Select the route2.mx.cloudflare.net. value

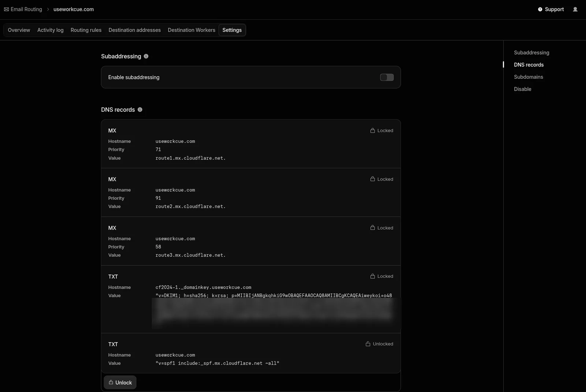click(x=190, y=207)
